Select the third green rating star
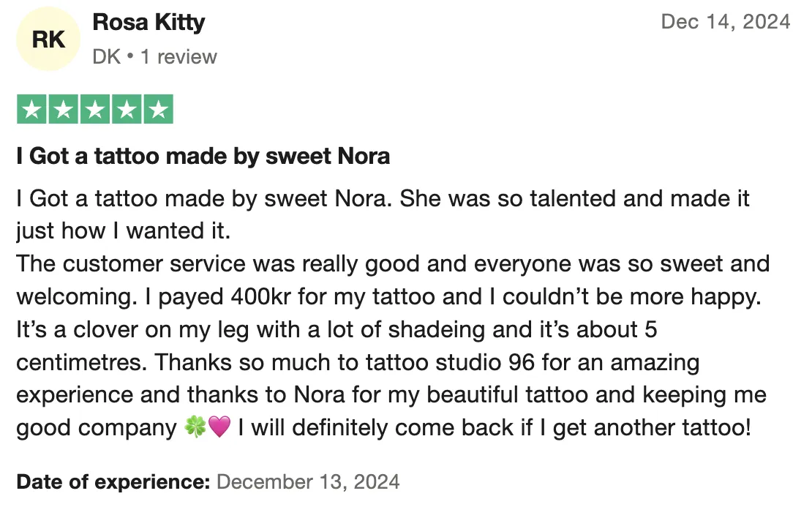 coord(94,110)
